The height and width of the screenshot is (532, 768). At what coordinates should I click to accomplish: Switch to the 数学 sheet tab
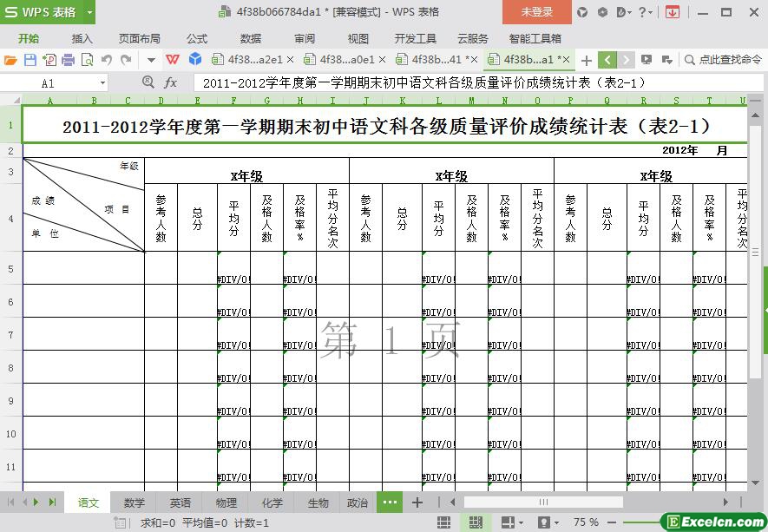coord(134,502)
